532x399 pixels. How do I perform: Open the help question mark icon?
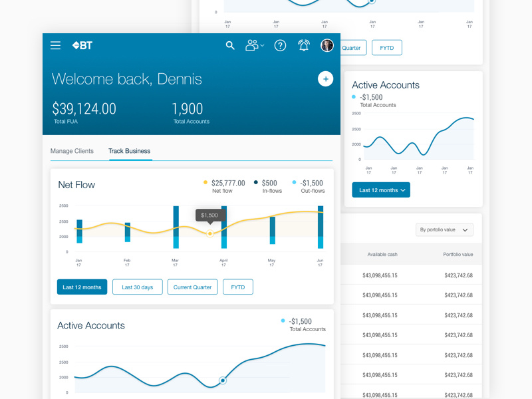click(280, 46)
